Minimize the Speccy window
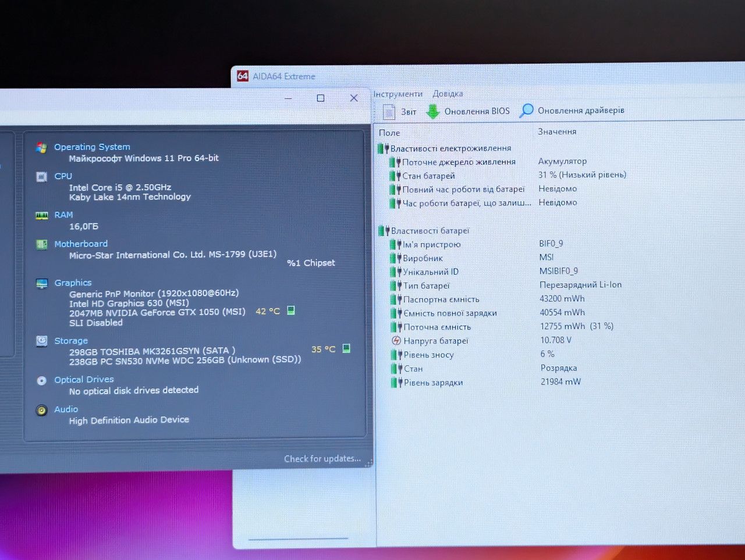Viewport: 745px width, 560px height. coord(288,99)
